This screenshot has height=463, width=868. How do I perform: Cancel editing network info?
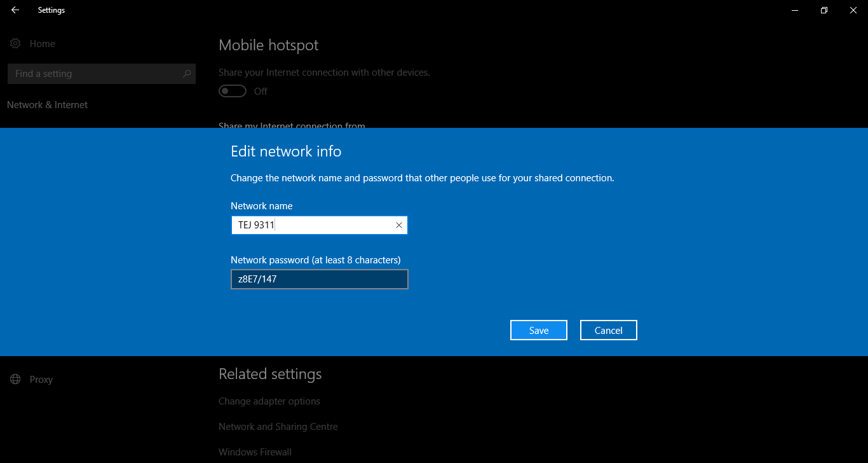coord(609,330)
